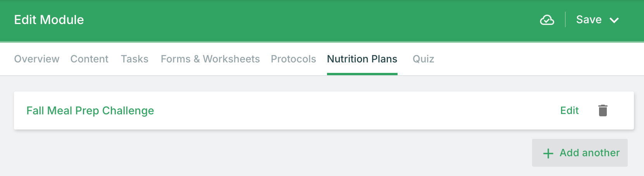Click the Add another button text

tap(589, 153)
